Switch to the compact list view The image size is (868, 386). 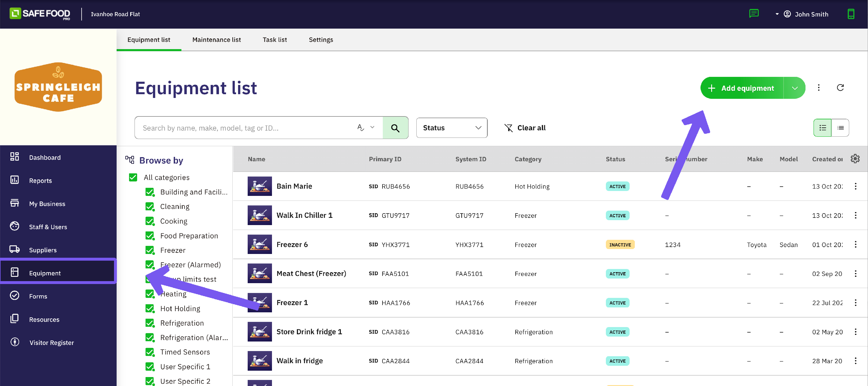[840, 128]
